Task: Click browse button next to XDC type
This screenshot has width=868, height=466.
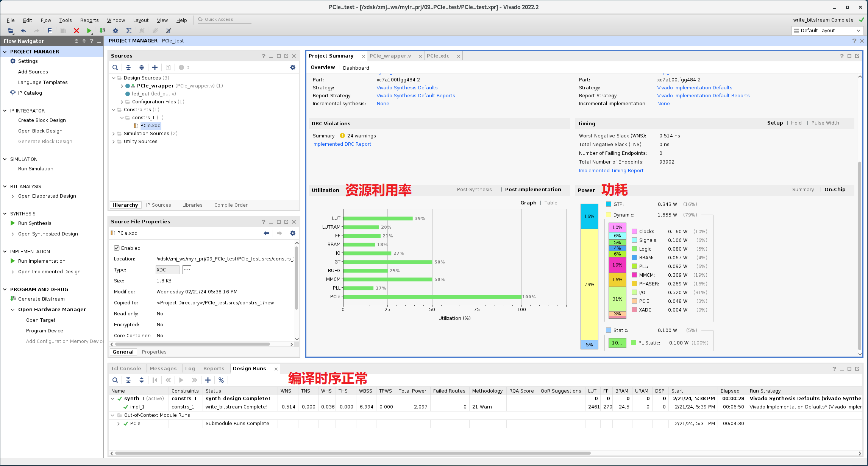Action: 187,270
